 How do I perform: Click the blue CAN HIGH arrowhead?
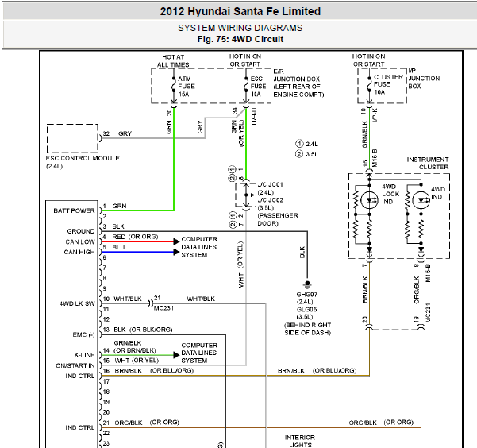[176, 252]
